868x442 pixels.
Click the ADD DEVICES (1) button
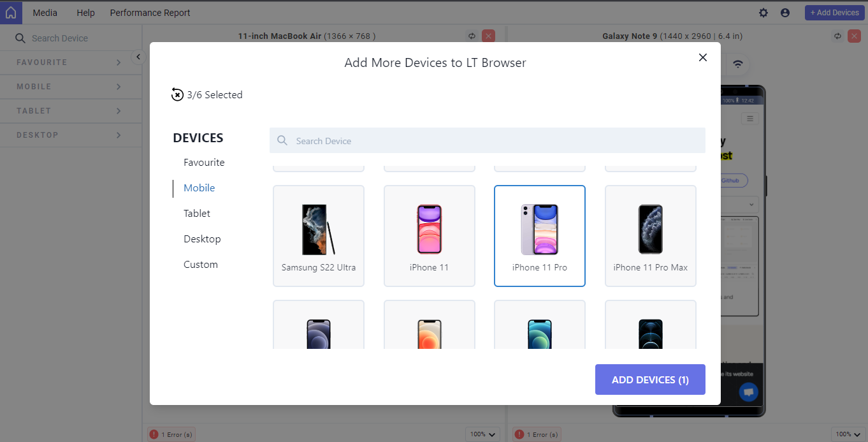coord(650,379)
